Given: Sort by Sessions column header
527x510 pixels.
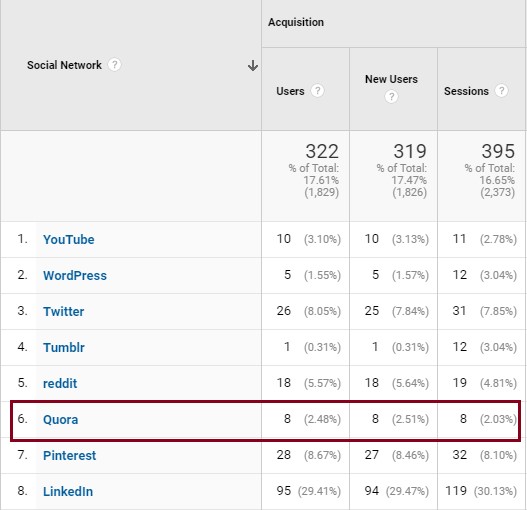Looking at the screenshot, I should tap(466, 91).
